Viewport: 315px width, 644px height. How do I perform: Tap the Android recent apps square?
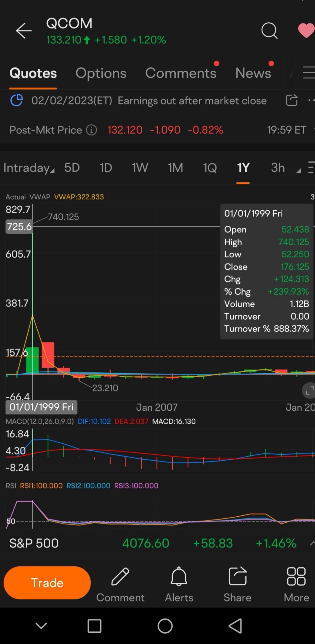[x=94, y=626]
